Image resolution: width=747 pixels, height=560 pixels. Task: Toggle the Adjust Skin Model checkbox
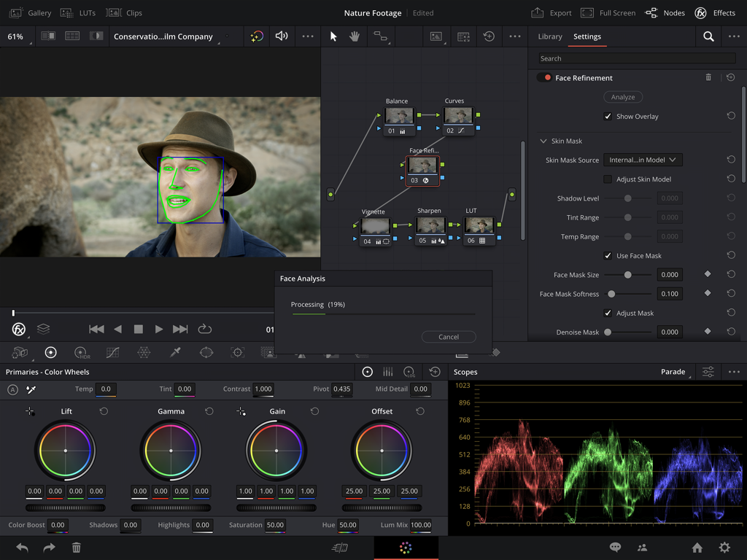click(606, 179)
